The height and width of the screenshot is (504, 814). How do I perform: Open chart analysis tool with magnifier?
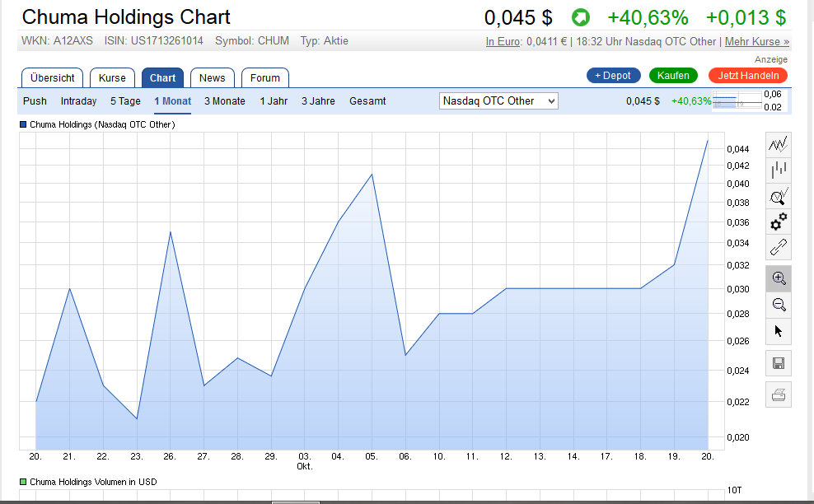(779, 196)
